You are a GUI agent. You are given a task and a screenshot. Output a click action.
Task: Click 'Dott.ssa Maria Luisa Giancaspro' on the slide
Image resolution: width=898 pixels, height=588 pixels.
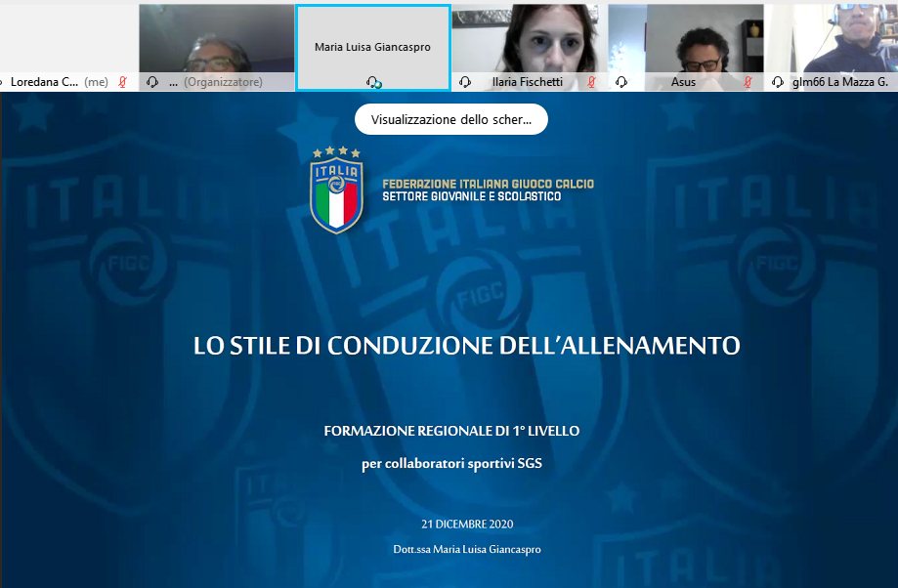click(467, 549)
